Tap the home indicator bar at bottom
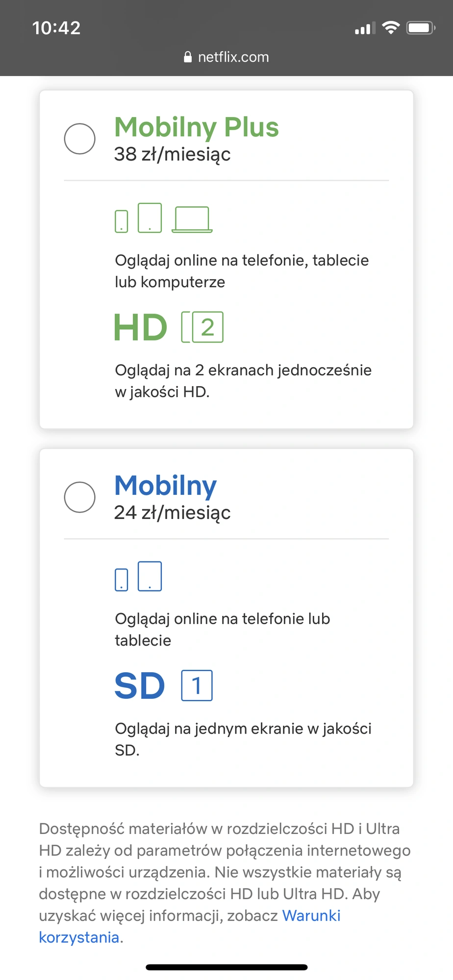Image resolution: width=453 pixels, height=980 pixels. 226,967
